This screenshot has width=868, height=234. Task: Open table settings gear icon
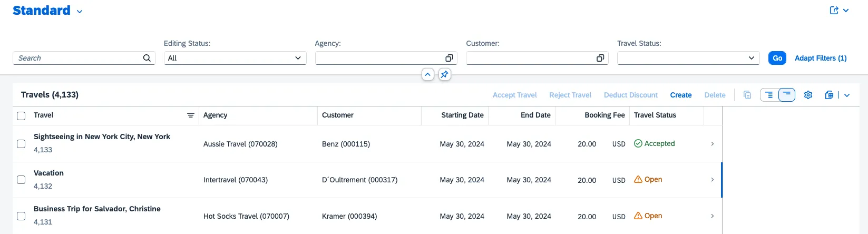click(808, 95)
